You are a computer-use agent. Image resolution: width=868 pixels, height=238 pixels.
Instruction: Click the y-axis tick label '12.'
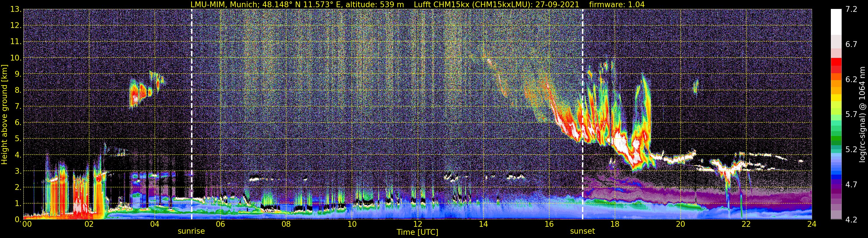(16, 26)
